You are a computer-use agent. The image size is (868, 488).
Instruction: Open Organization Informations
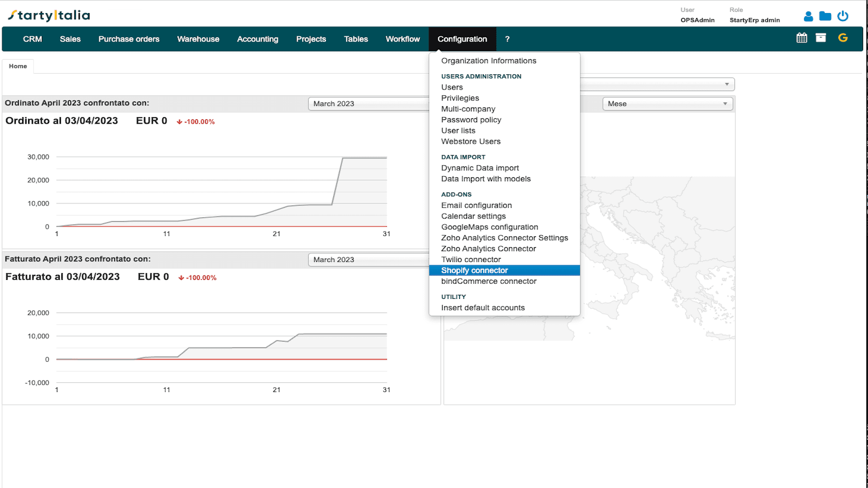click(x=489, y=61)
